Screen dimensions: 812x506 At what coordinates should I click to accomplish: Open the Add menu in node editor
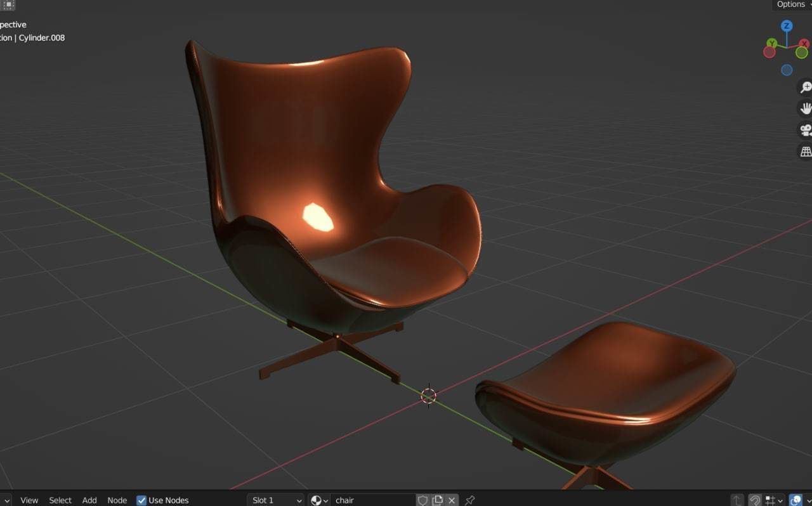89,500
